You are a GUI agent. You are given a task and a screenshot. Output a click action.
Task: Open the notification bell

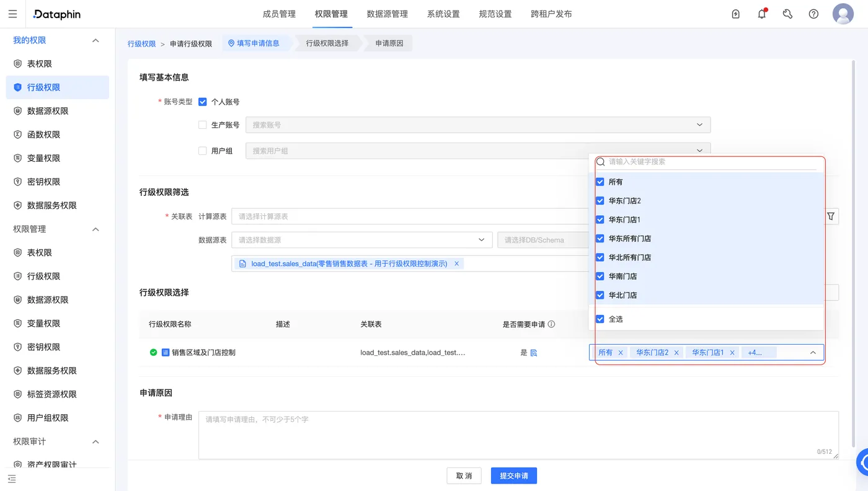point(762,14)
